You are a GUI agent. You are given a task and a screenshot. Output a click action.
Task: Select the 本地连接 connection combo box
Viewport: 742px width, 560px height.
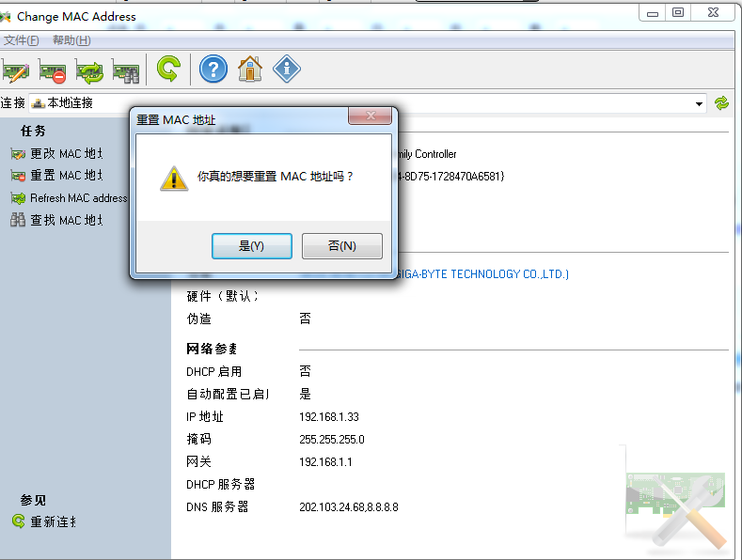[367, 103]
